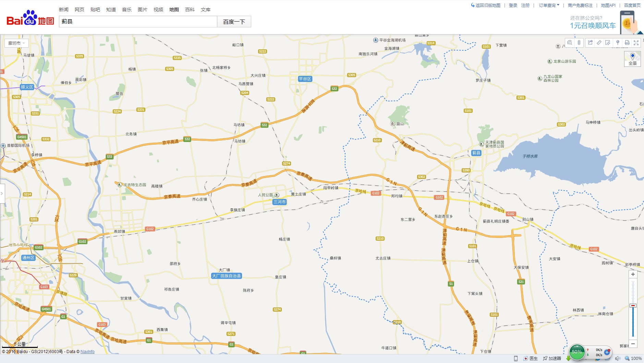The width and height of the screenshot is (644, 363).
Task: Click the 登录 login link
Action: (513, 5)
